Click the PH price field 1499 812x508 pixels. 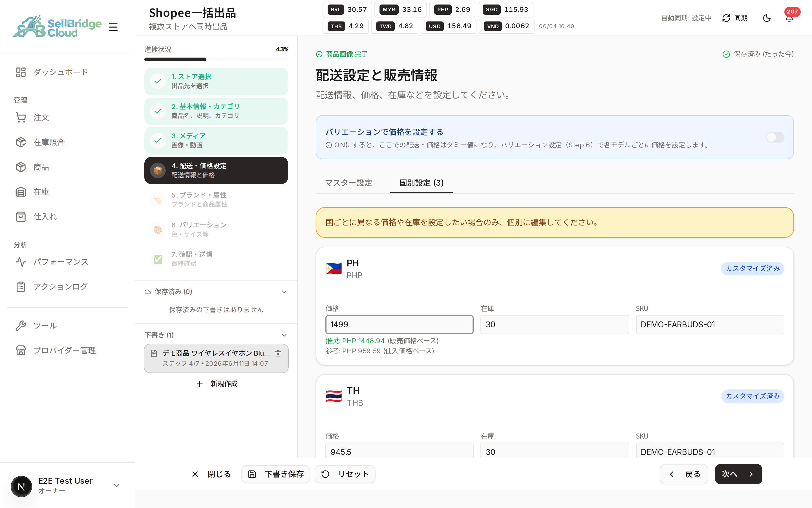point(399,324)
